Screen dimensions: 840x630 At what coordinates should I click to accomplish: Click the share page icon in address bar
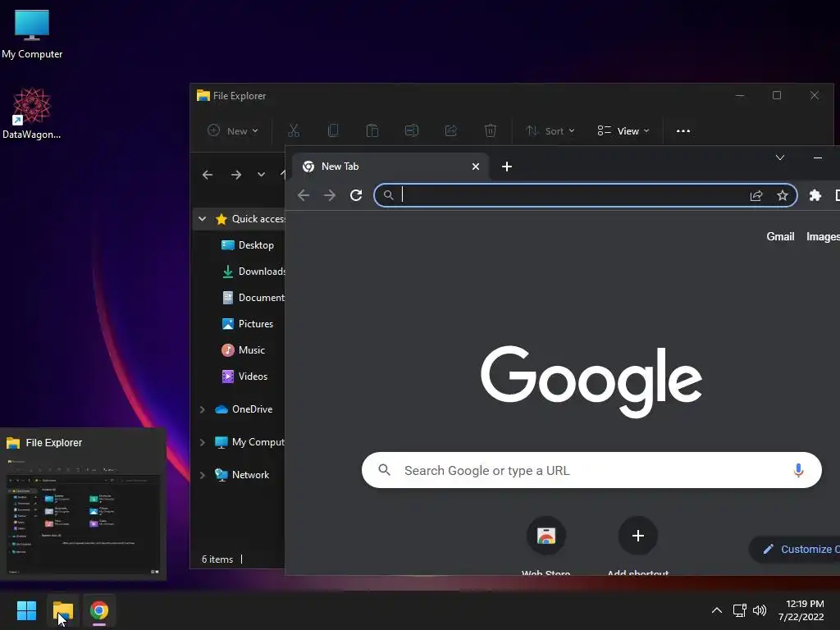pyautogui.click(x=756, y=195)
